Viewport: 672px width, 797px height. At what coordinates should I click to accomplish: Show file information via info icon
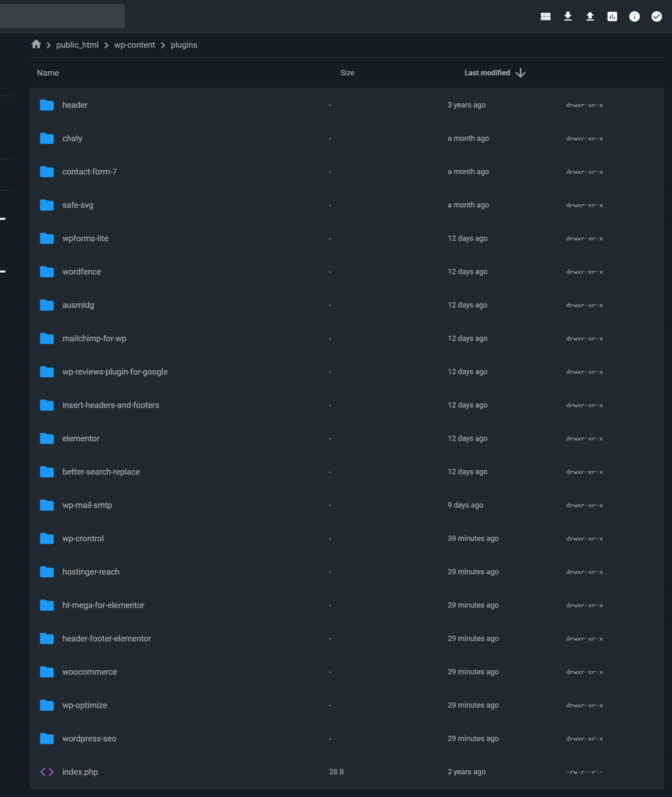tap(635, 16)
